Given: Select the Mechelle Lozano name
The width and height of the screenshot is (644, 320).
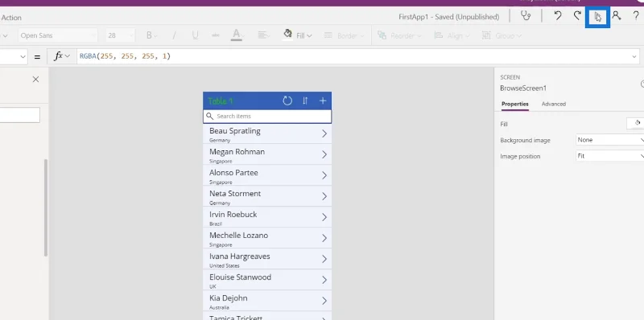Looking at the screenshot, I should (238, 236).
